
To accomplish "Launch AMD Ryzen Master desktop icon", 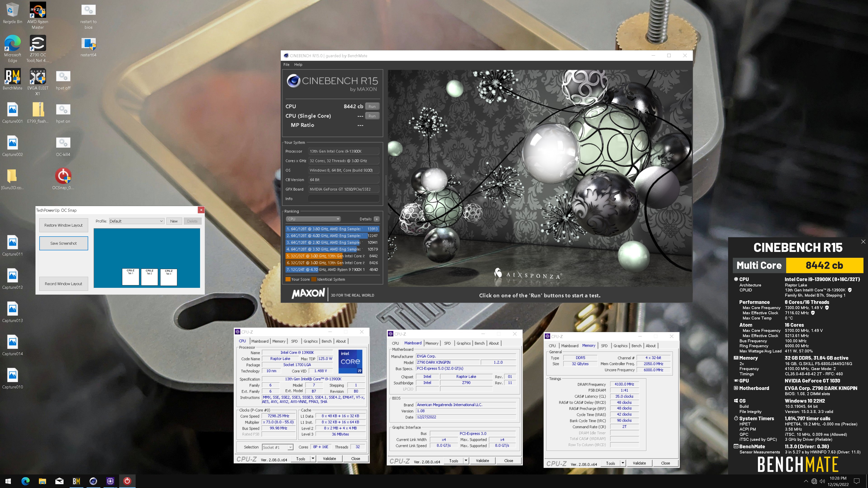I will (x=38, y=15).
